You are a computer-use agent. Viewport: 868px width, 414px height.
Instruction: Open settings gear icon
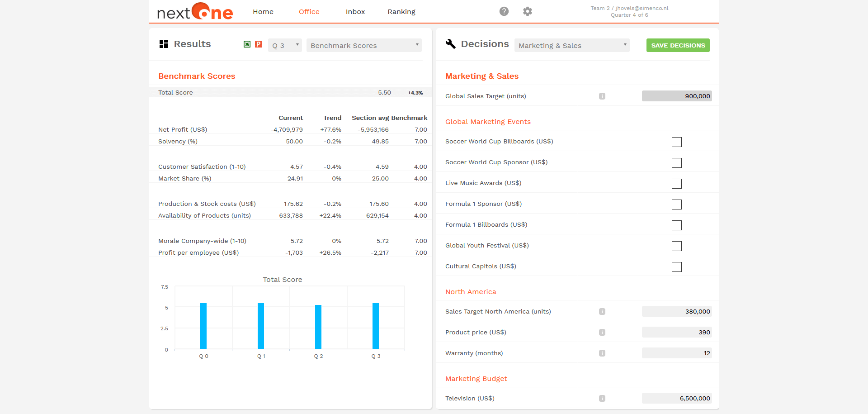click(x=528, y=11)
